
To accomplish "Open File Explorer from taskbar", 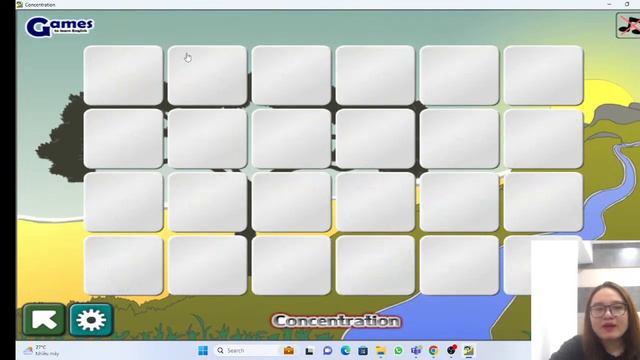I will [381, 351].
